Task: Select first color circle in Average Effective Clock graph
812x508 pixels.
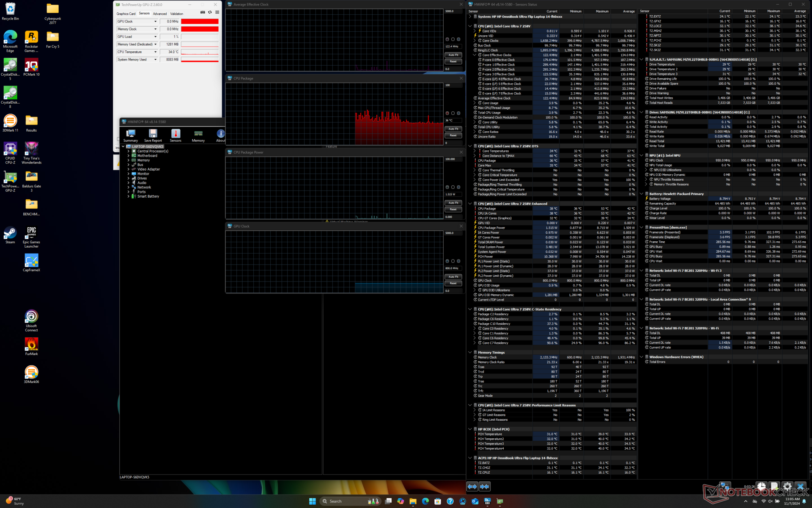Action: [x=447, y=39]
